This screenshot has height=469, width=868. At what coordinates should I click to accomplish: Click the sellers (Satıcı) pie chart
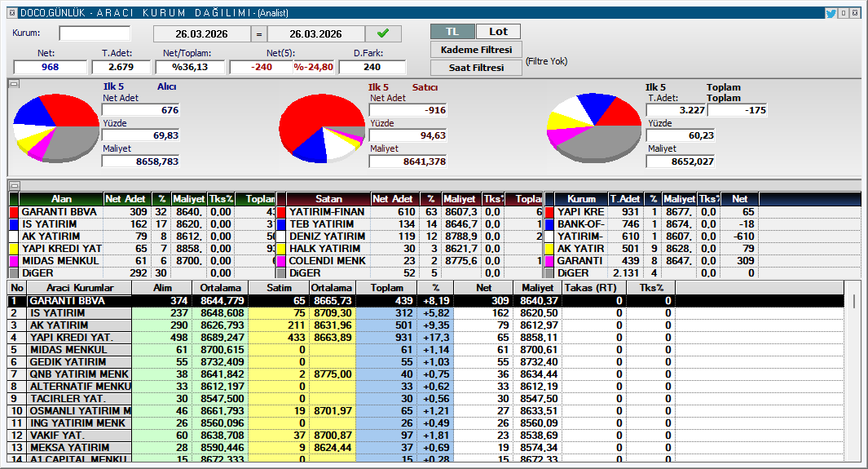click(x=322, y=131)
